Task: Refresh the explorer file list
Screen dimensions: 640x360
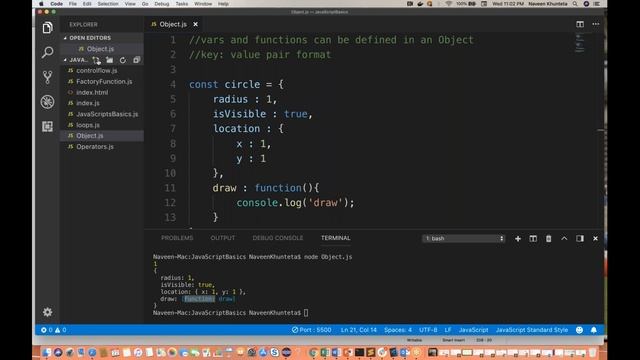Action: 123,60
